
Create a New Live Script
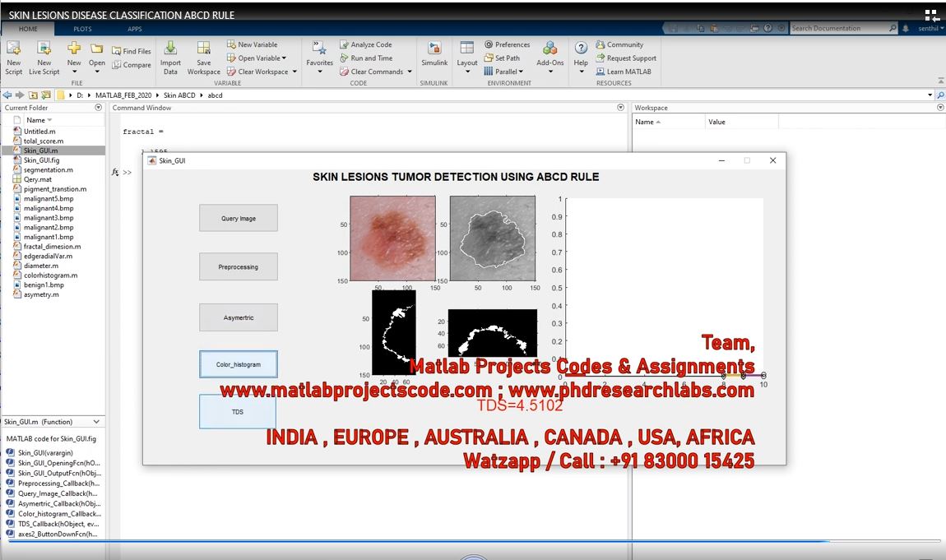tap(44, 58)
